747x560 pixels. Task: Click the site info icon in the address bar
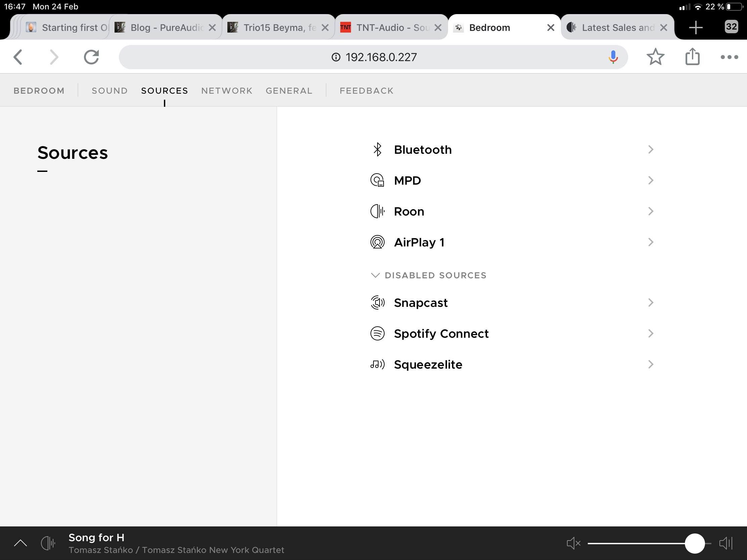336,57
